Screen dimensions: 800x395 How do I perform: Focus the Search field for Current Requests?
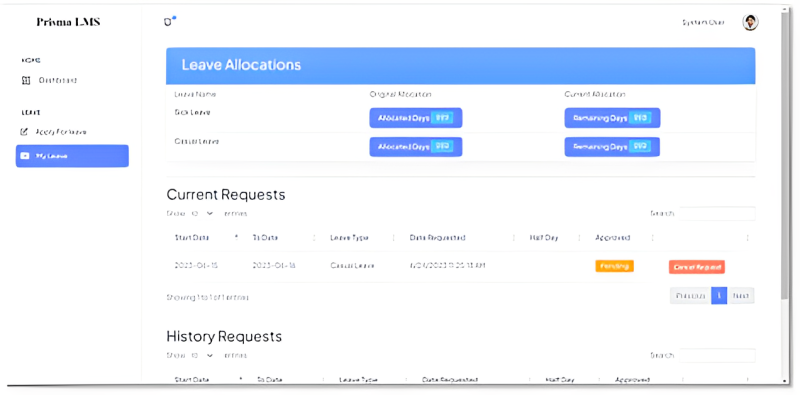[717, 213]
